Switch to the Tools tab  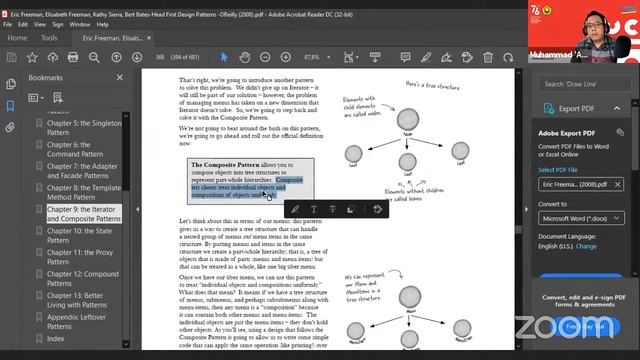pyautogui.click(x=49, y=38)
